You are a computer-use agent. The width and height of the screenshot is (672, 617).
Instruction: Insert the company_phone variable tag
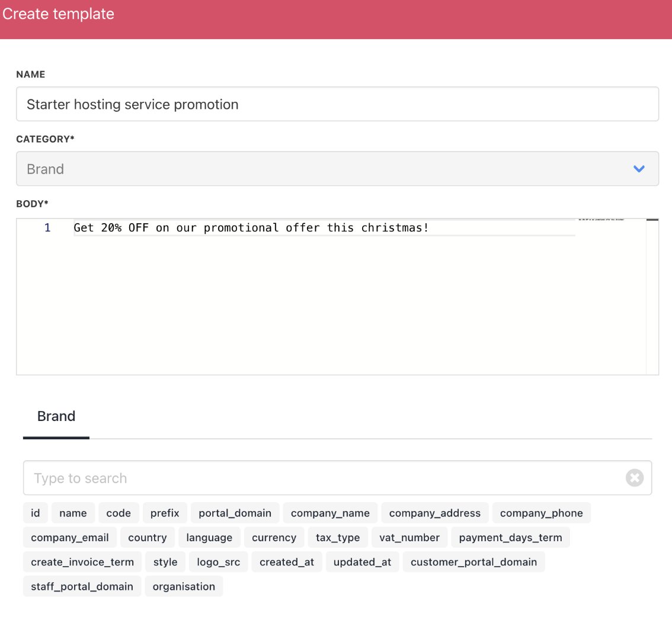(x=541, y=513)
